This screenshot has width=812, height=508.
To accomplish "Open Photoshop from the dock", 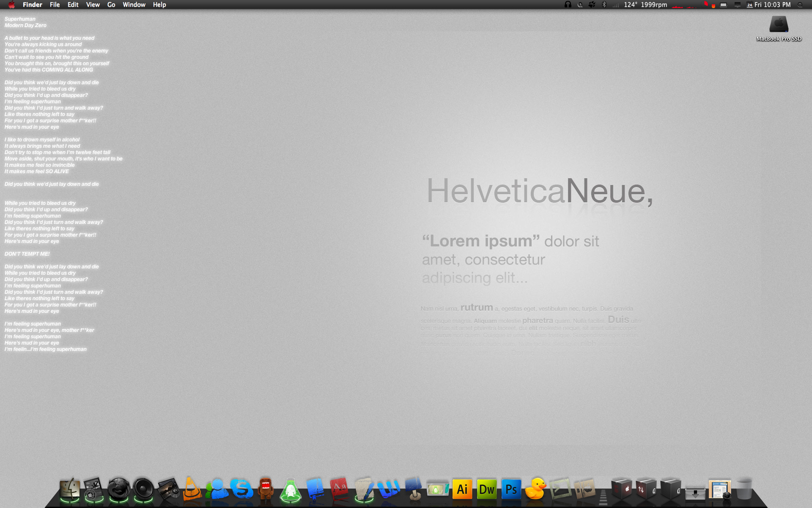I will (511, 490).
